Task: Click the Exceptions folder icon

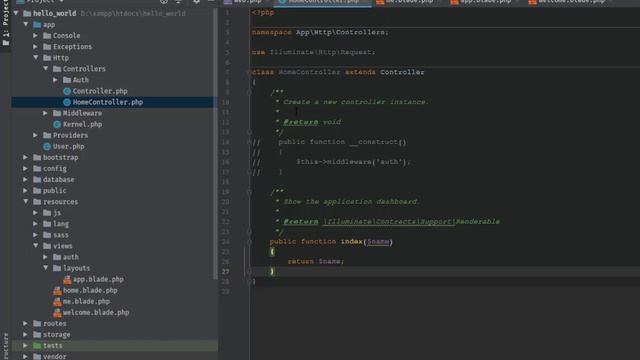Action: click(x=47, y=47)
